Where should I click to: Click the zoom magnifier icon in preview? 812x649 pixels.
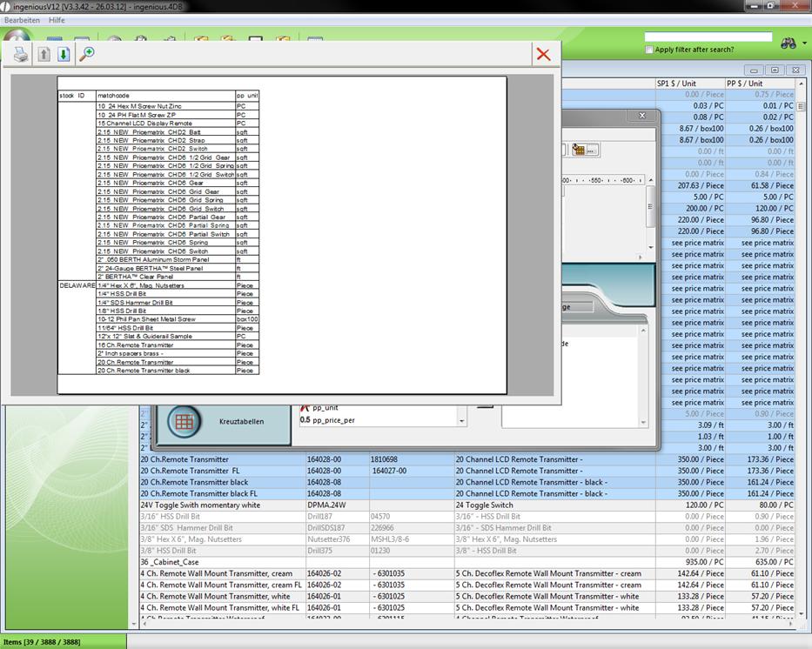pos(86,54)
